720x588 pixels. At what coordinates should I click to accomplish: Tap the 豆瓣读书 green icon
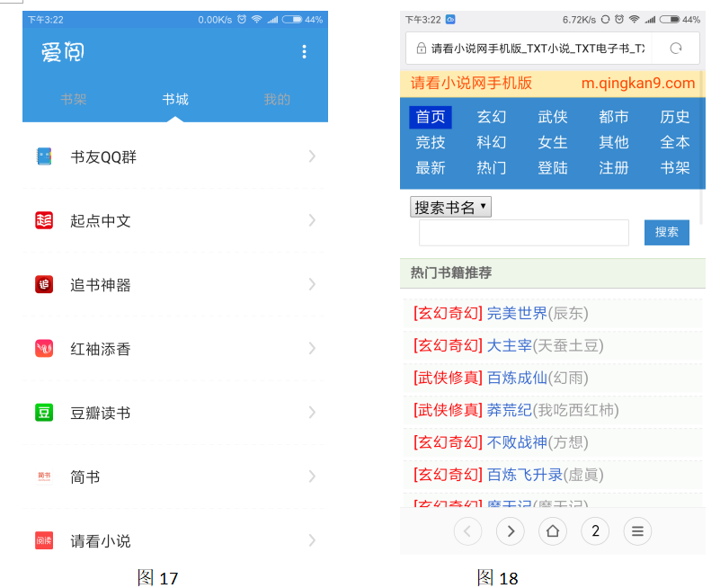pyautogui.click(x=44, y=412)
